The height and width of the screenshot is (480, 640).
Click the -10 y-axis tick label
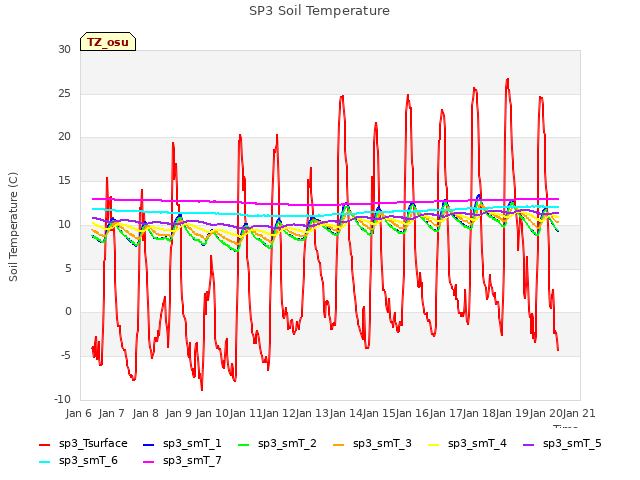pyautogui.click(x=62, y=399)
